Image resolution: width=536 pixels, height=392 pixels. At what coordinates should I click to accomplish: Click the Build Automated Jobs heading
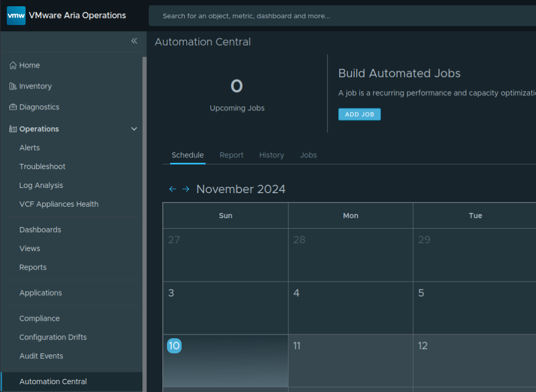[x=399, y=73]
